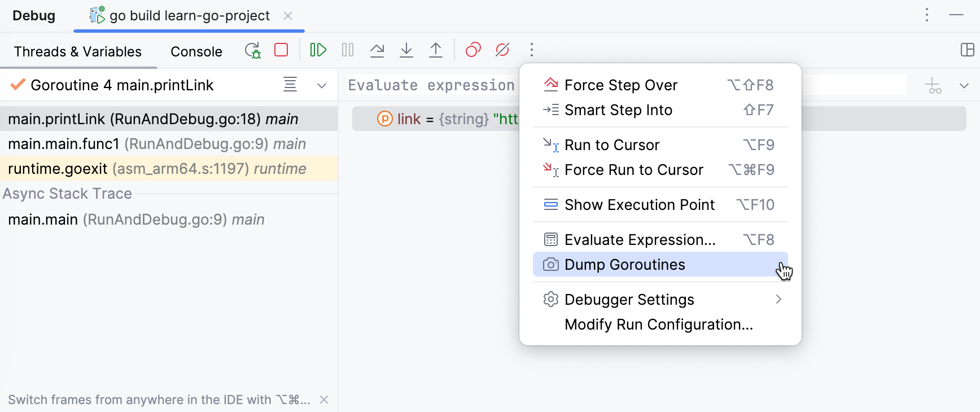
Task: Open the View Breakpoints icon
Action: click(473, 50)
